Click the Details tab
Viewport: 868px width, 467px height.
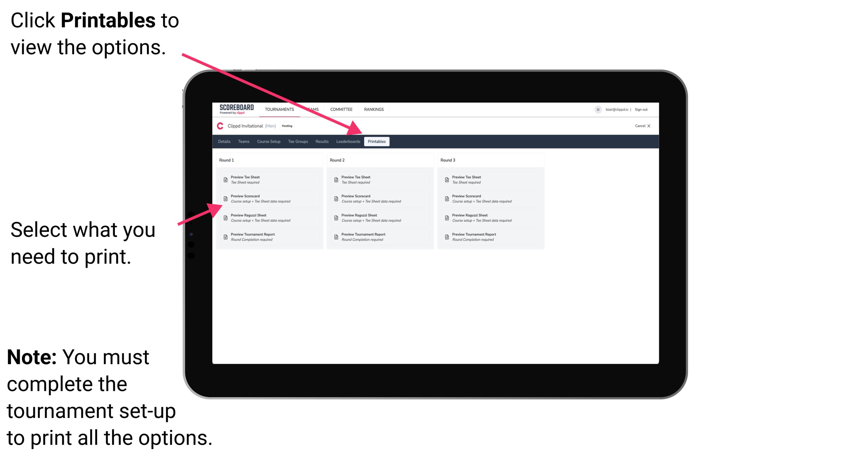point(224,142)
